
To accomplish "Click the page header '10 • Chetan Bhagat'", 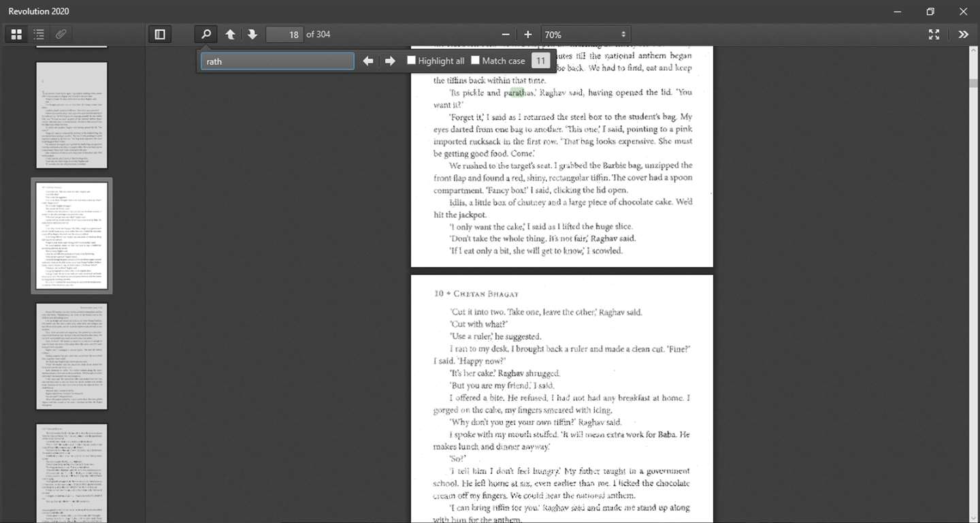I will point(476,294).
